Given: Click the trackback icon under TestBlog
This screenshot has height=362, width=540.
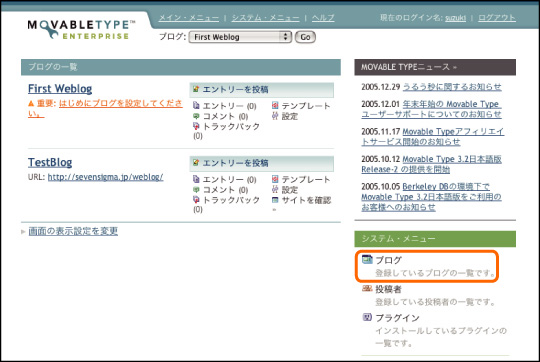Looking at the screenshot, I should 196,199.
